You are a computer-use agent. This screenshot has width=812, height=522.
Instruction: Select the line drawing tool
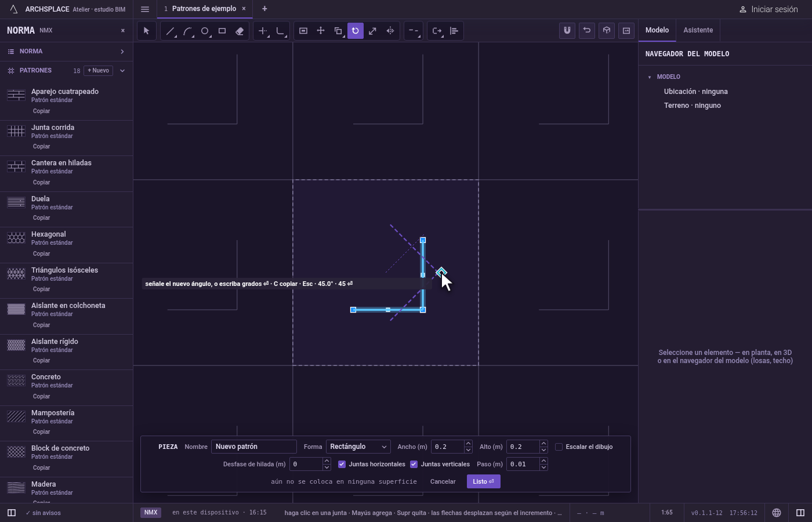click(170, 31)
